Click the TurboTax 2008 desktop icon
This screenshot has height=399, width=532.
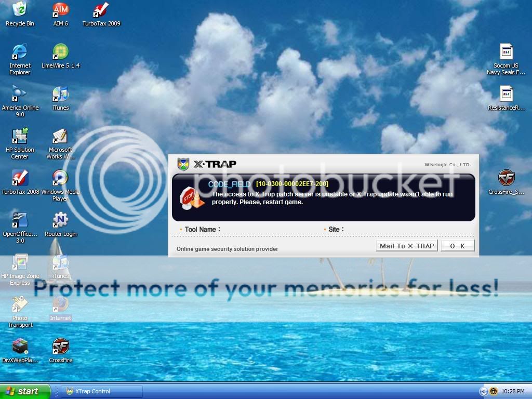(x=20, y=178)
